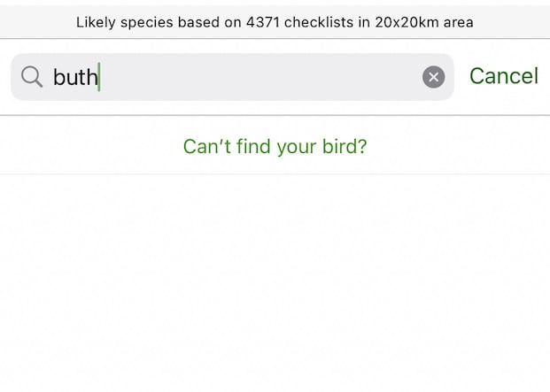Reset the query with the circled X icon

pyautogui.click(x=433, y=77)
